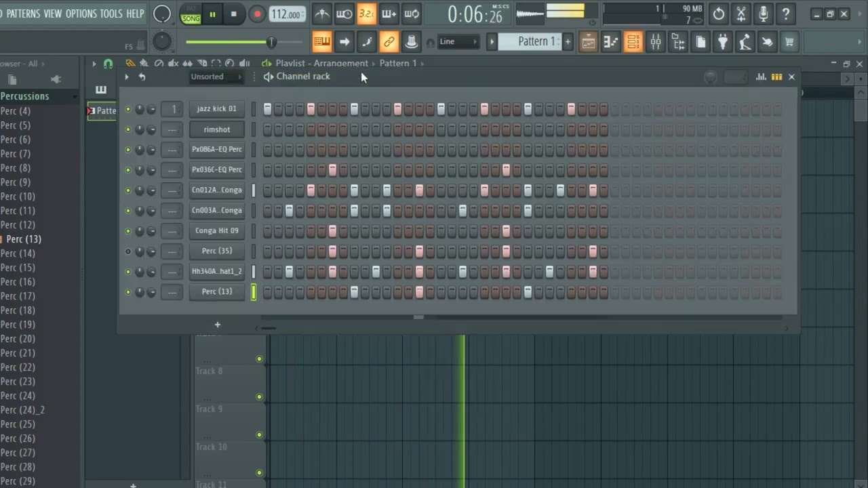Screen dimensions: 868x488
Task: Open the Hh340A..hat1_2 channel button
Action: [x=217, y=271]
